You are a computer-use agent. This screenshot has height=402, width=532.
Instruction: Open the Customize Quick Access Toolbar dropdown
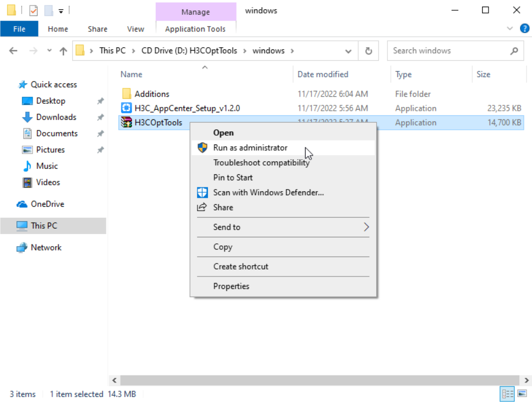[x=61, y=11]
